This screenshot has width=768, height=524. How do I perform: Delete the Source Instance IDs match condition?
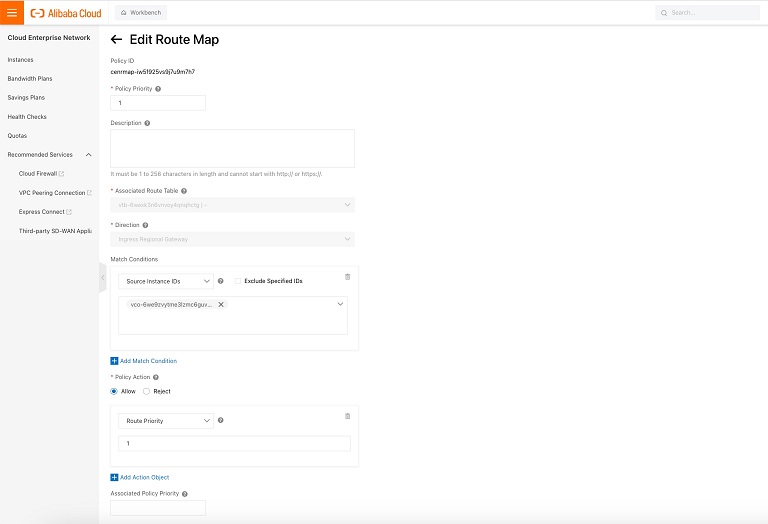click(x=347, y=277)
